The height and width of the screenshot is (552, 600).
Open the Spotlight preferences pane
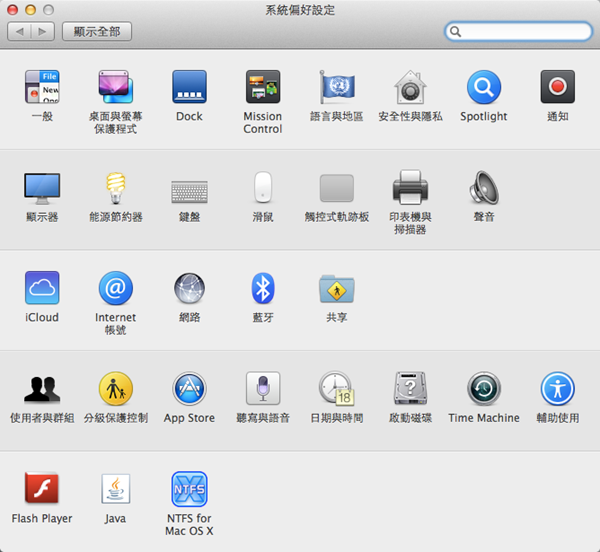(x=483, y=88)
